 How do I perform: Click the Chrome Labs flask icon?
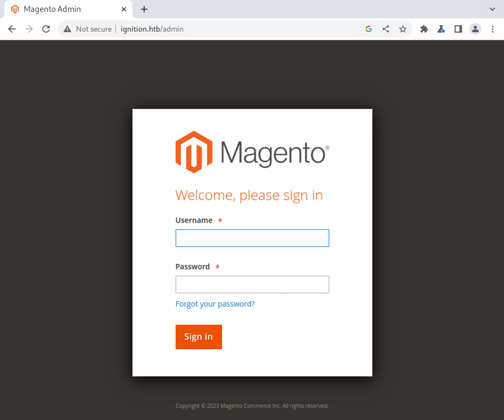point(441,29)
